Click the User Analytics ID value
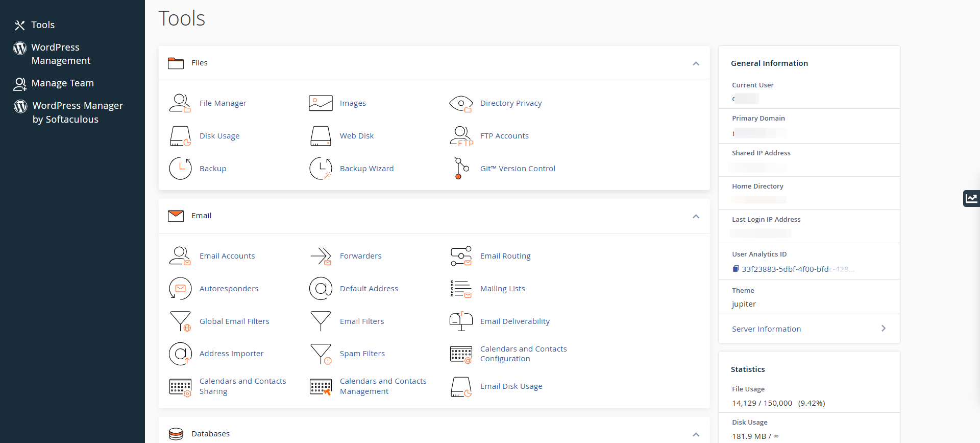 coord(798,269)
